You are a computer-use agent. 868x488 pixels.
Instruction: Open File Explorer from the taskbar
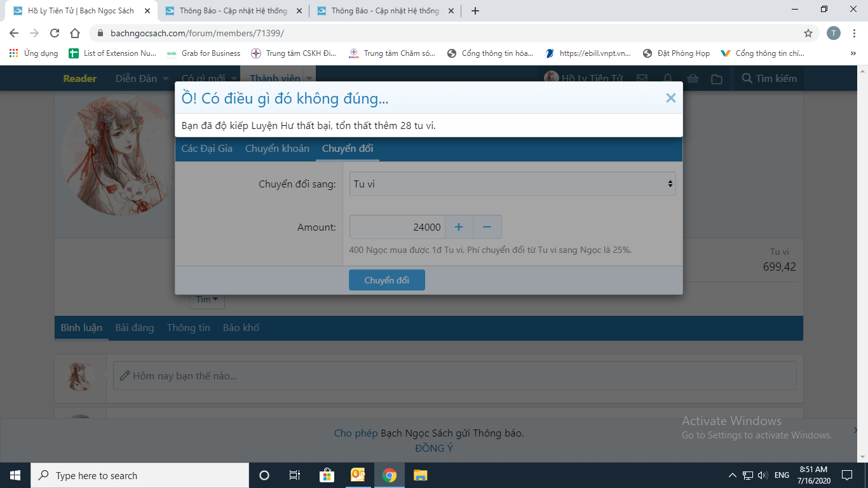[420, 475]
